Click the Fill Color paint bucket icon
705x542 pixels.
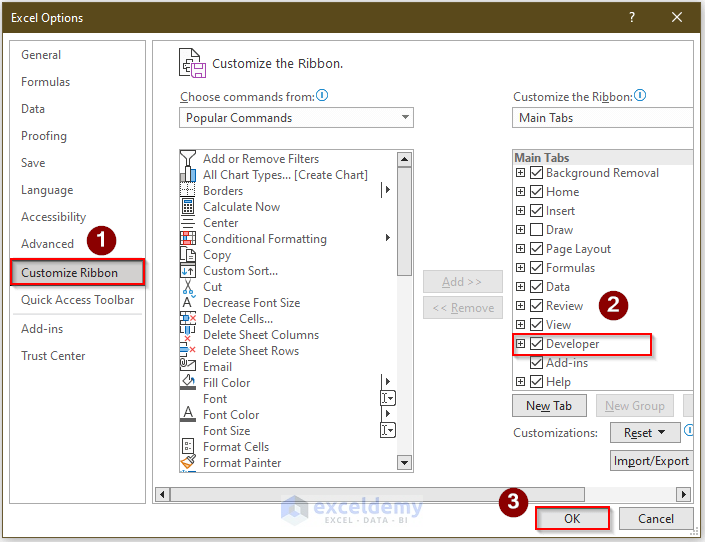point(187,382)
